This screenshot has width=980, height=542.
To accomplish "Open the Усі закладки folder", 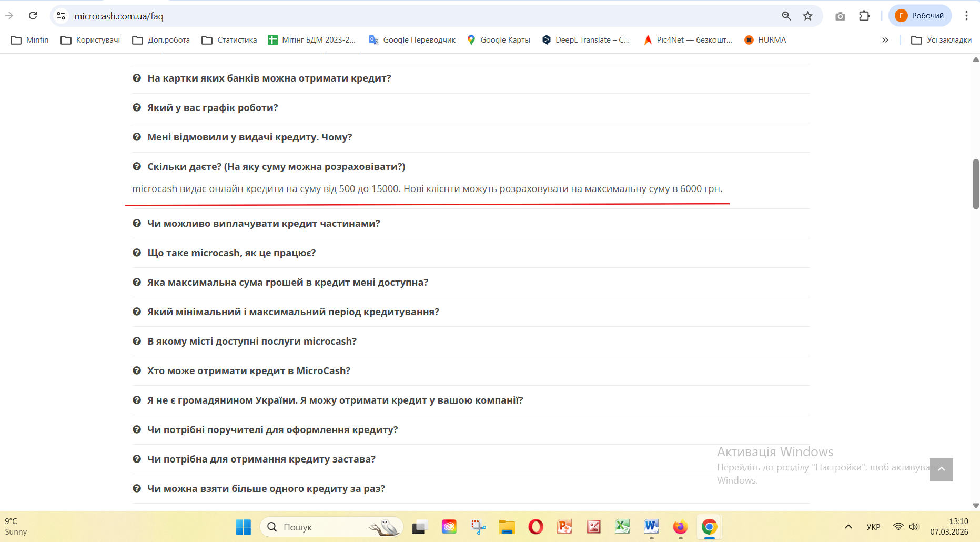I will click(x=942, y=40).
